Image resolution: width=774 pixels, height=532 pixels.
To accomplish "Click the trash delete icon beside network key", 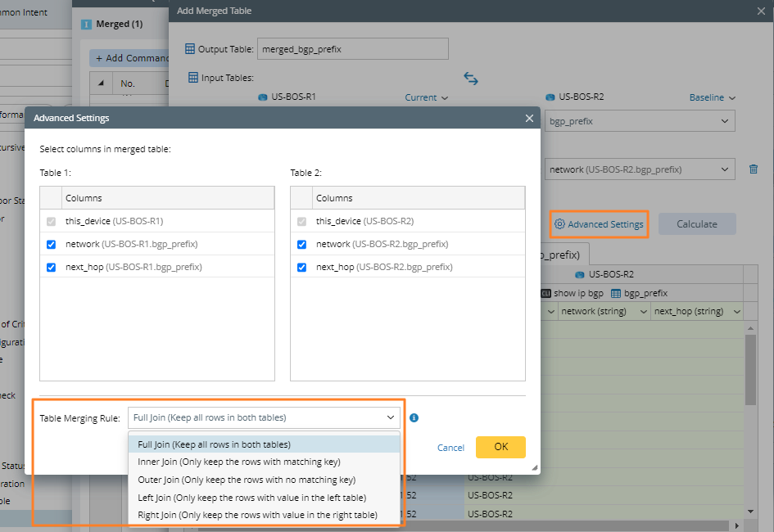I will click(x=754, y=169).
